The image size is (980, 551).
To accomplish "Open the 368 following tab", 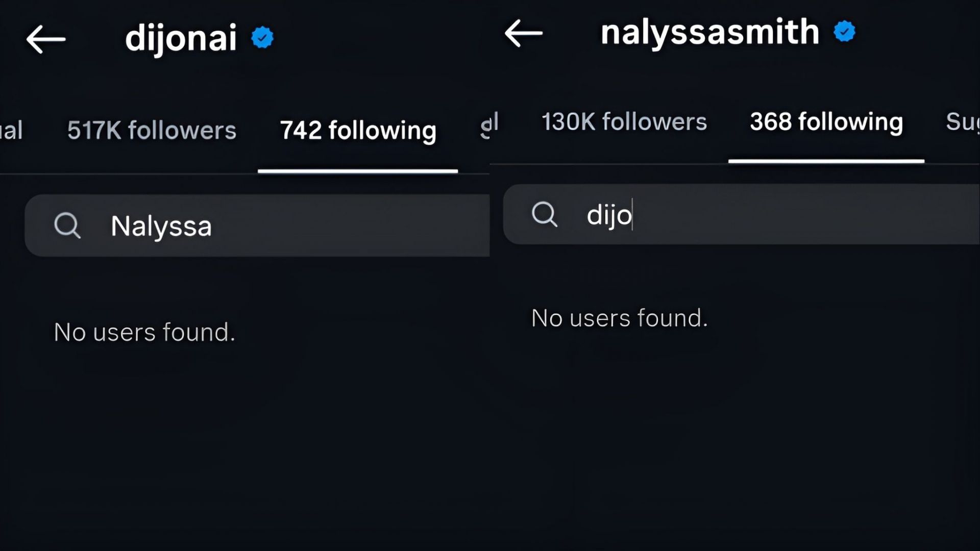I will tap(825, 122).
